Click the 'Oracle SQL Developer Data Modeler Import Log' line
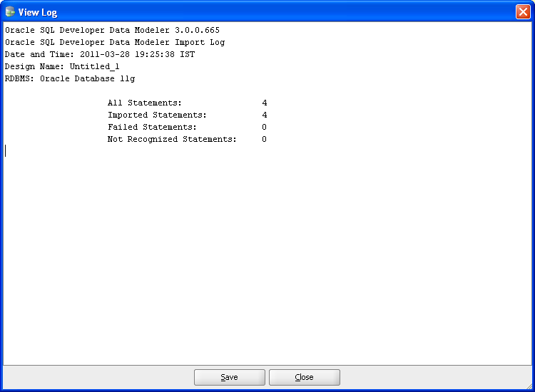Screen dimensions: 535x392 pyautogui.click(x=115, y=42)
